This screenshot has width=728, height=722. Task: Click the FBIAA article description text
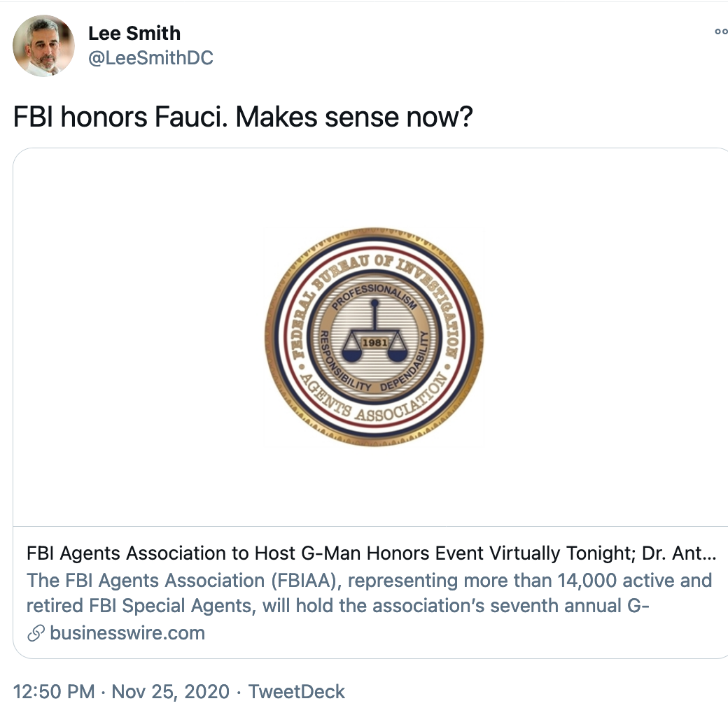369,593
